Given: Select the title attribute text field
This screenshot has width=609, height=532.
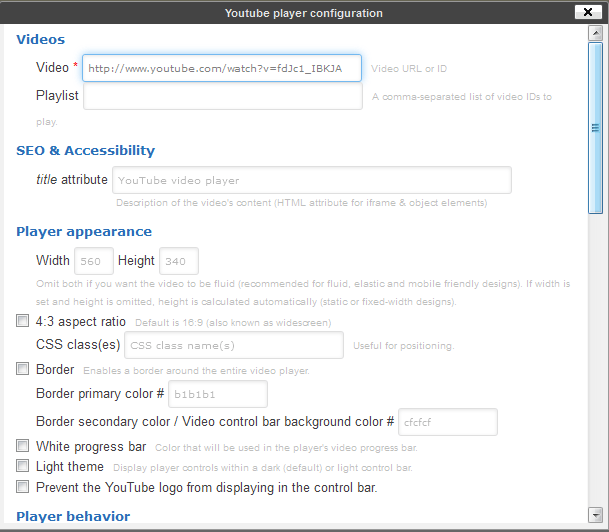Looking at the screenshot, I should [311, 180].
